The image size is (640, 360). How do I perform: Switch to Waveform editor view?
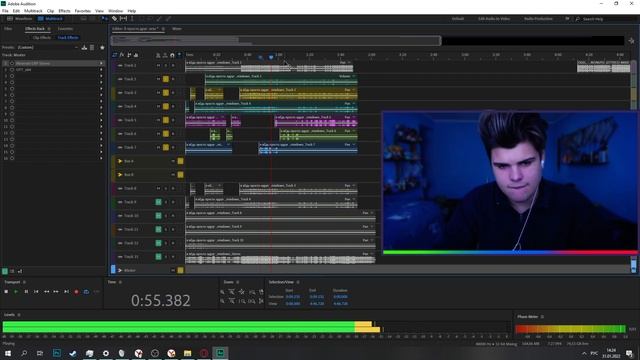[x=20, y=19]
